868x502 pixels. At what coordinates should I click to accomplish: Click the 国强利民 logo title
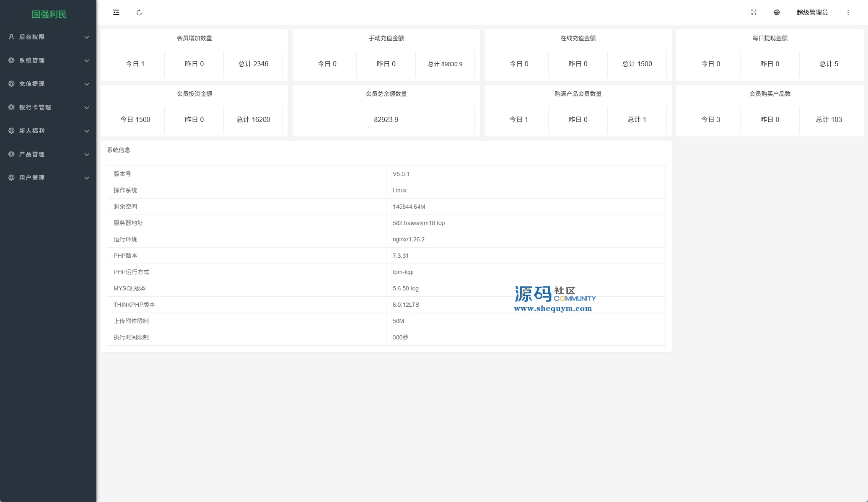point(49,14)
